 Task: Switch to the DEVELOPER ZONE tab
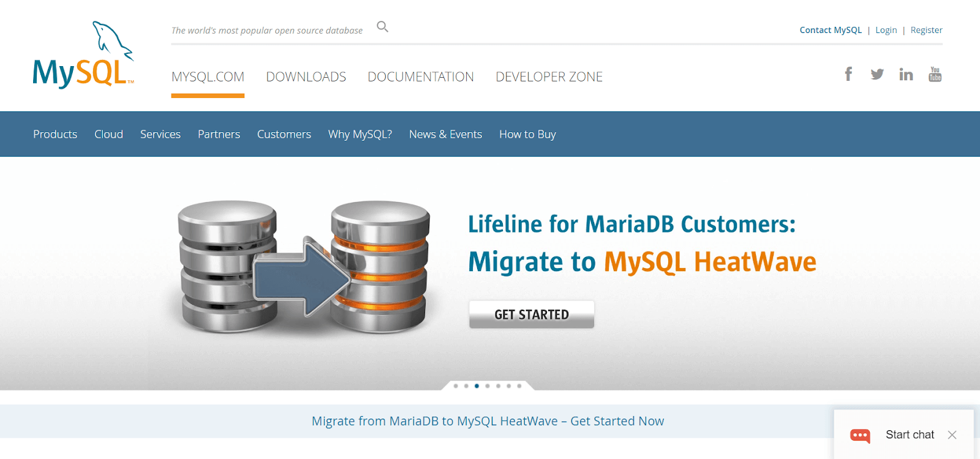point(549,77)
